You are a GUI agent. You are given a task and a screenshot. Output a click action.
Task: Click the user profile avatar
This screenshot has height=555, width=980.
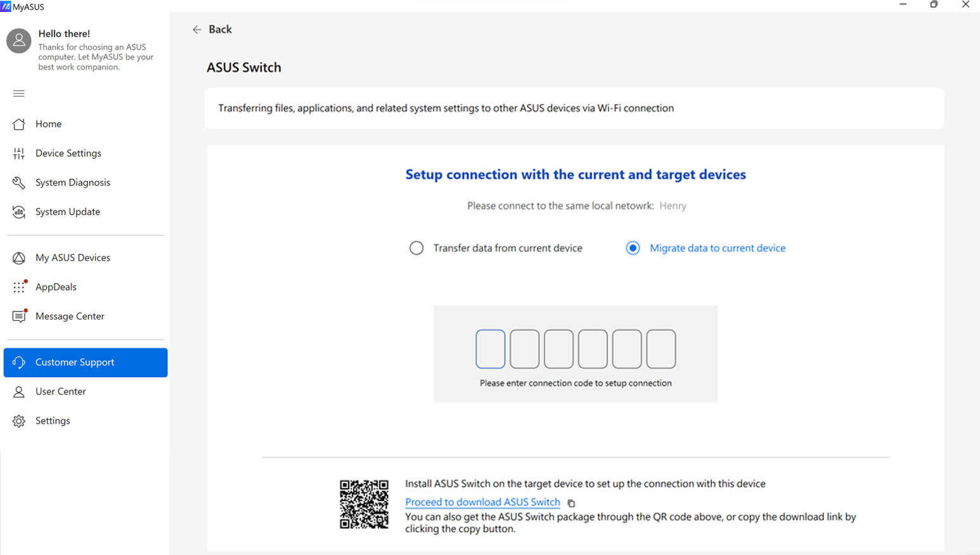[19, 41]
